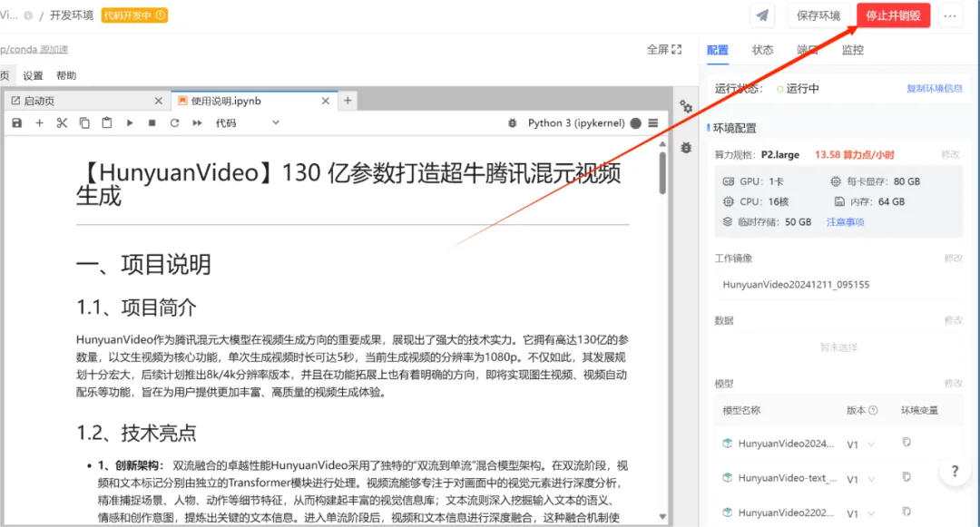The width and height of the screenshot is (980, 527).
Task: Copy selected cell in the notebook toolbar
Action: pos(84,123)
